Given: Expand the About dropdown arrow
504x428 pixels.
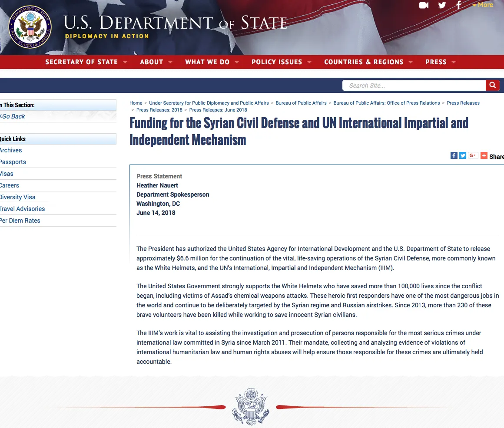Looking at the screenshot, I should click(x=170, y=62).
